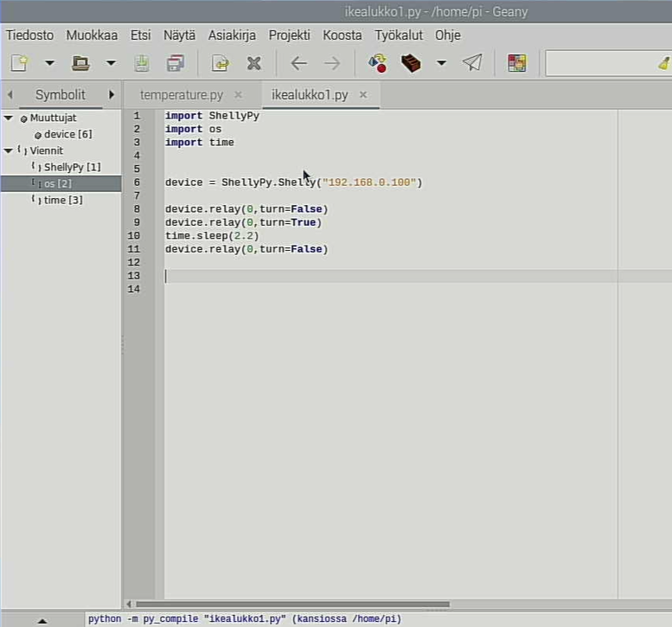Image resolution: width=672 pixels, height=627 pixels.
Task: Open the color chooser icon
Action: point(517,63)
